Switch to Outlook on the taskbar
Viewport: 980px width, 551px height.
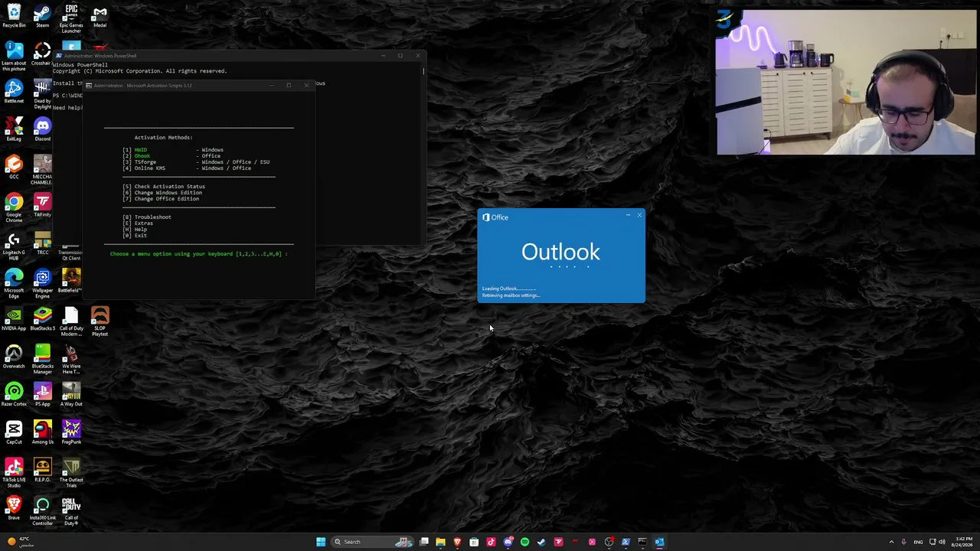coord(659,542)
